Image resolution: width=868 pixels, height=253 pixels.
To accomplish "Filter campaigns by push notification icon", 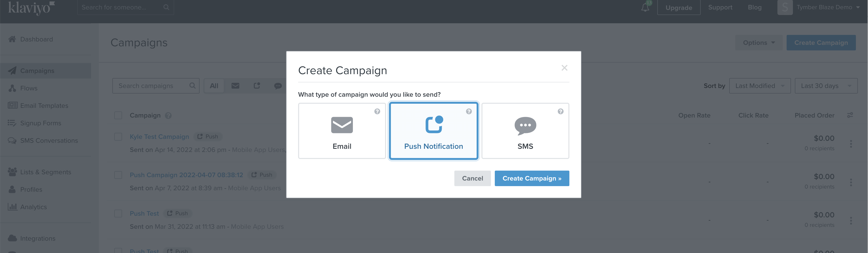I will [257, 86].
